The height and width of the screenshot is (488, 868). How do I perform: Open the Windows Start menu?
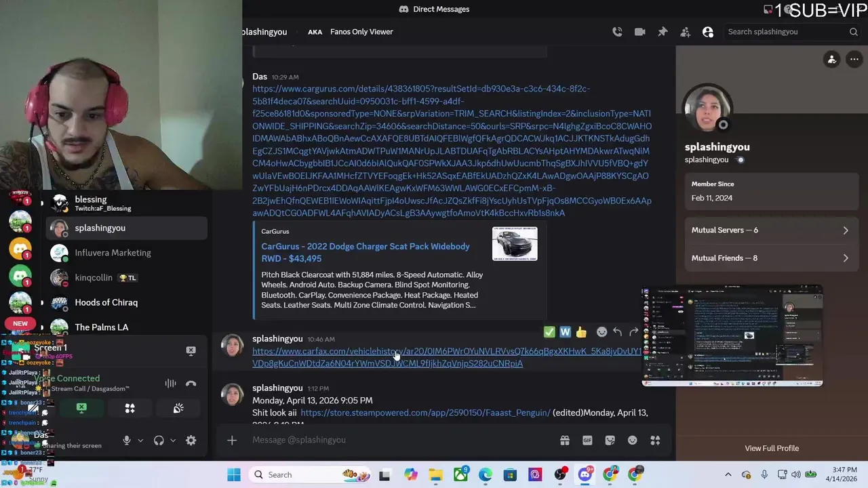(x=234, y=475)
